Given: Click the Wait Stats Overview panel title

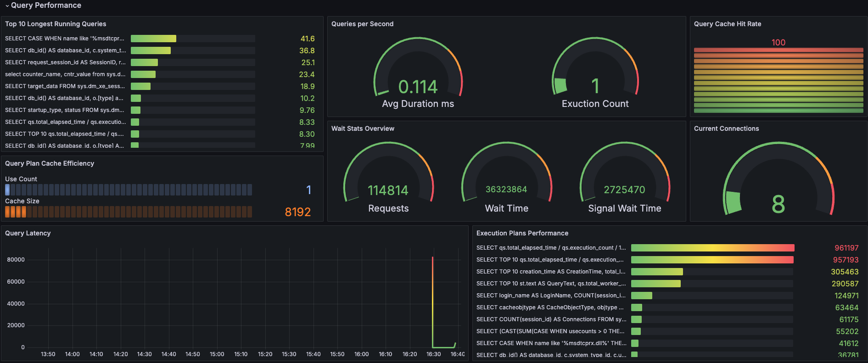Looking at the screenshot, I should (363, 128).
